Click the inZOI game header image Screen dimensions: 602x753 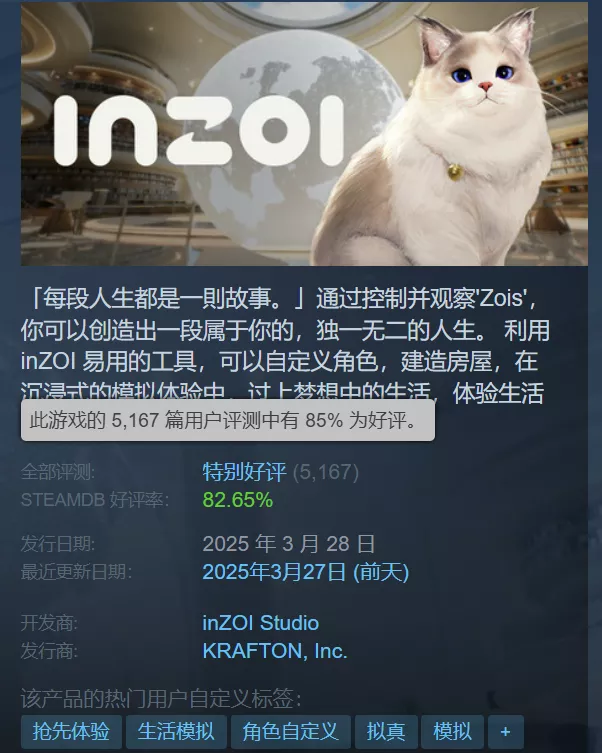tap(304, 134)
